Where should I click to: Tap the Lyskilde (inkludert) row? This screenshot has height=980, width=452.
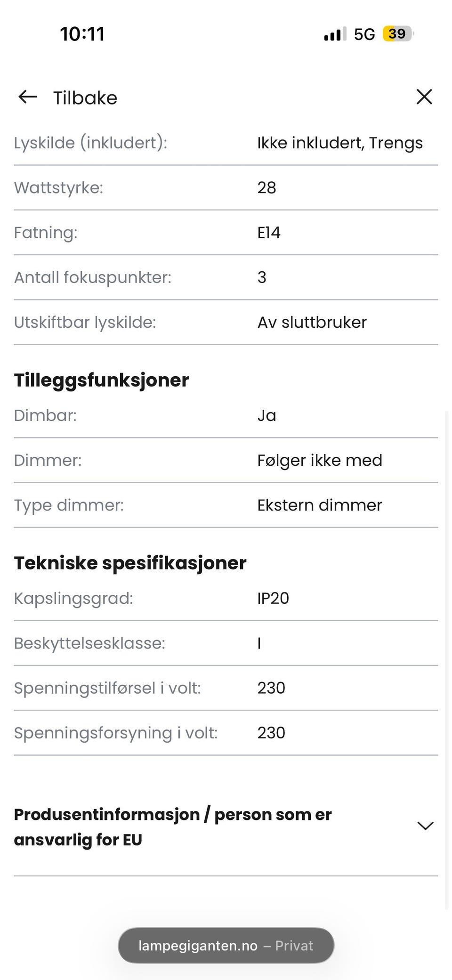[226, 143]
